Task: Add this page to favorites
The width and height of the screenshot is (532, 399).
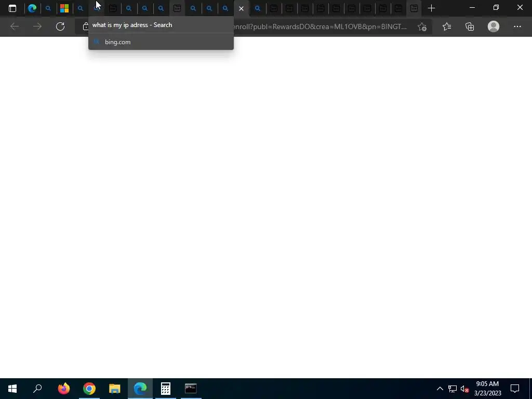Action: (x=422, y=26)
